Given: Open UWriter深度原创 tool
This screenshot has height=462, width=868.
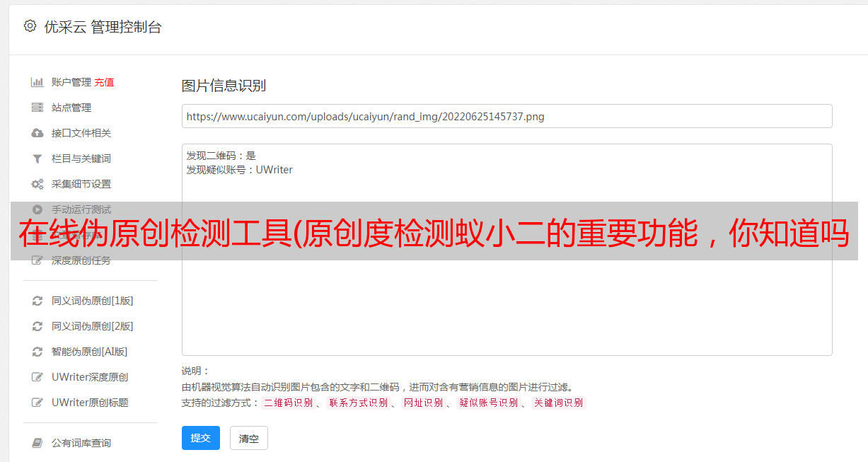Looking at the screenshot, I should click(90, 377).
